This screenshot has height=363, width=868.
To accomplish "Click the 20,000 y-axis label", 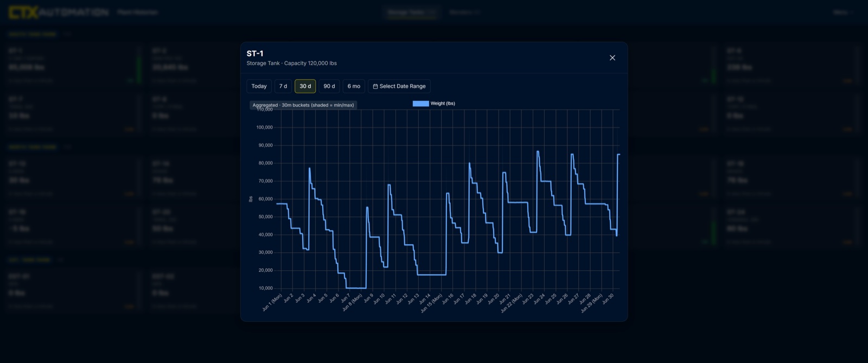I will tap(266, 270).
